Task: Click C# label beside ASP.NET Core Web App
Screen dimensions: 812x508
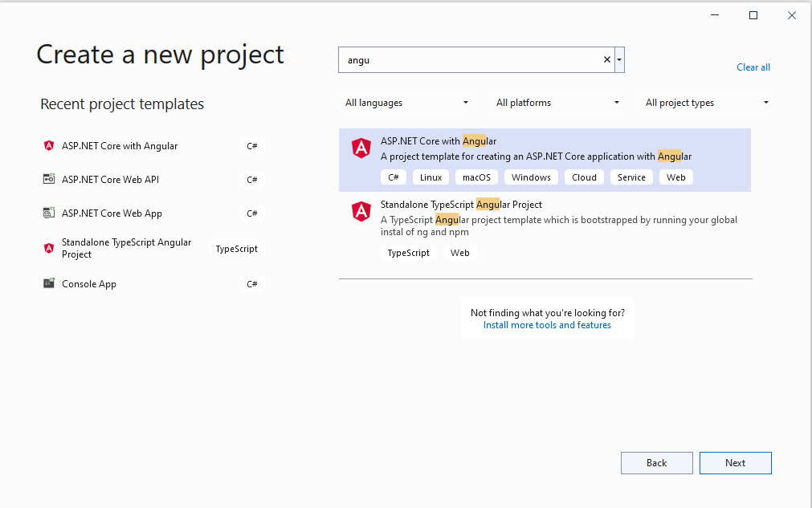Action: pyautogui.click(x=252, y=213)
